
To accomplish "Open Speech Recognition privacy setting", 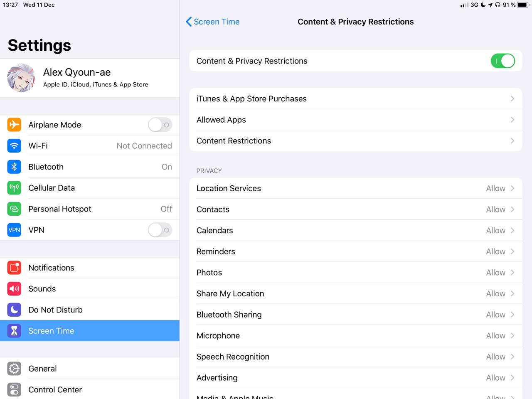I will pos(355,357).
